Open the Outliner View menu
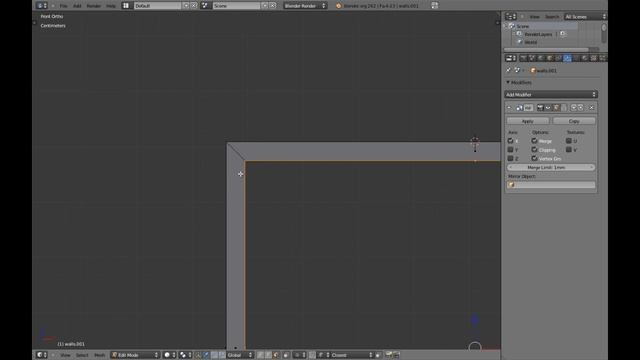Image resolution: width=640 pixels, height=360 pixels. coord(534,17)
